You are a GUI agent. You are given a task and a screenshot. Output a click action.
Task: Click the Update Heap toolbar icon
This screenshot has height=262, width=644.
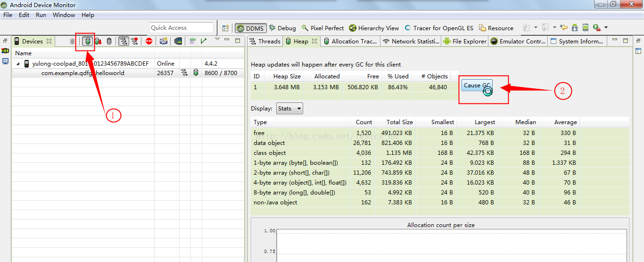87,42
